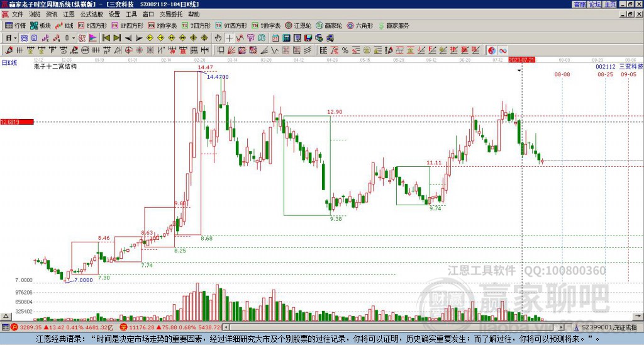
Task: Open the 行情 market quotes view
Action: 15,25
